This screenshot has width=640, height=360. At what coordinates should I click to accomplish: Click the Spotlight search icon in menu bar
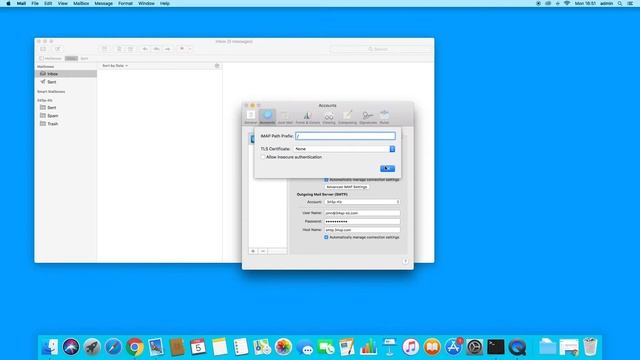point(620,3)
